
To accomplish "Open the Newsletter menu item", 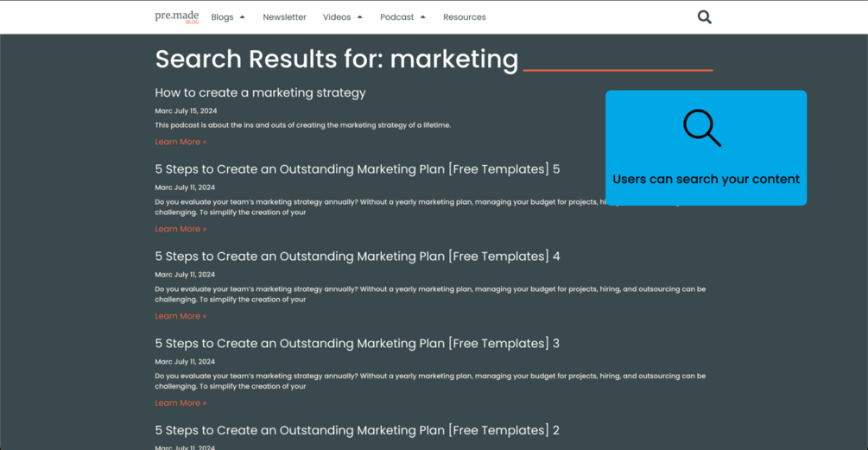I will (284, 17).
